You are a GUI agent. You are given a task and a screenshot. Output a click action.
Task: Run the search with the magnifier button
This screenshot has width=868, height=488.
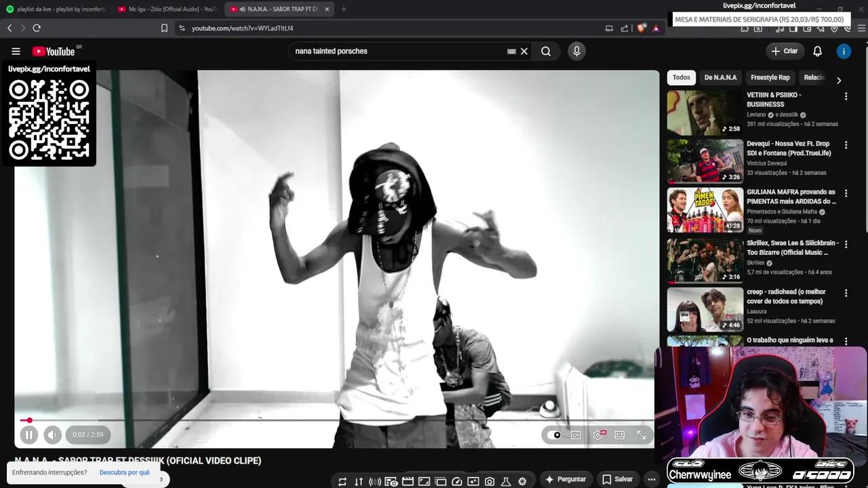click(x=546, y=51)
